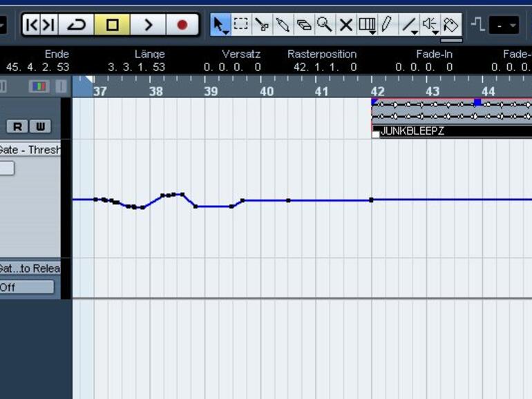Go to left locator transport button
The height and width of the screenshot is (399, 532).
point(32,25)
